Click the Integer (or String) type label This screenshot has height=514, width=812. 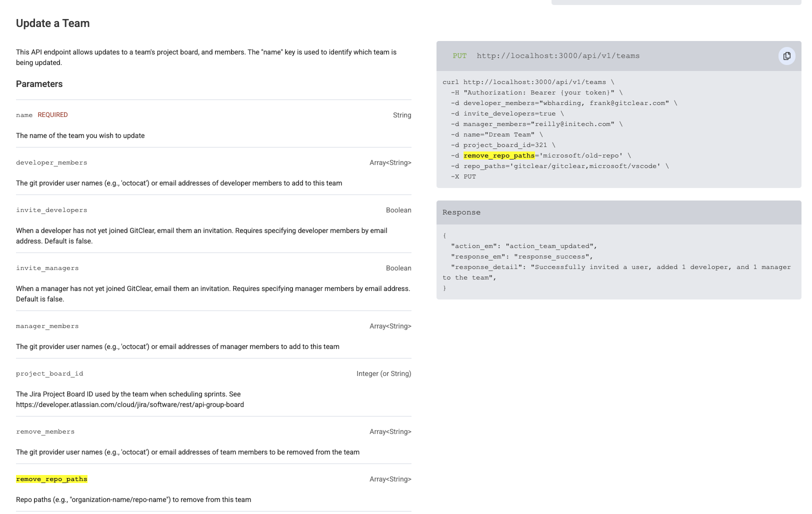[383, 373]
